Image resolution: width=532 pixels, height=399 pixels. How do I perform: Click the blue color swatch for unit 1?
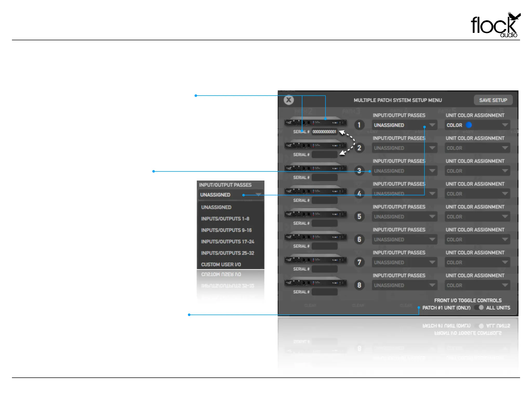pos(469,125)
